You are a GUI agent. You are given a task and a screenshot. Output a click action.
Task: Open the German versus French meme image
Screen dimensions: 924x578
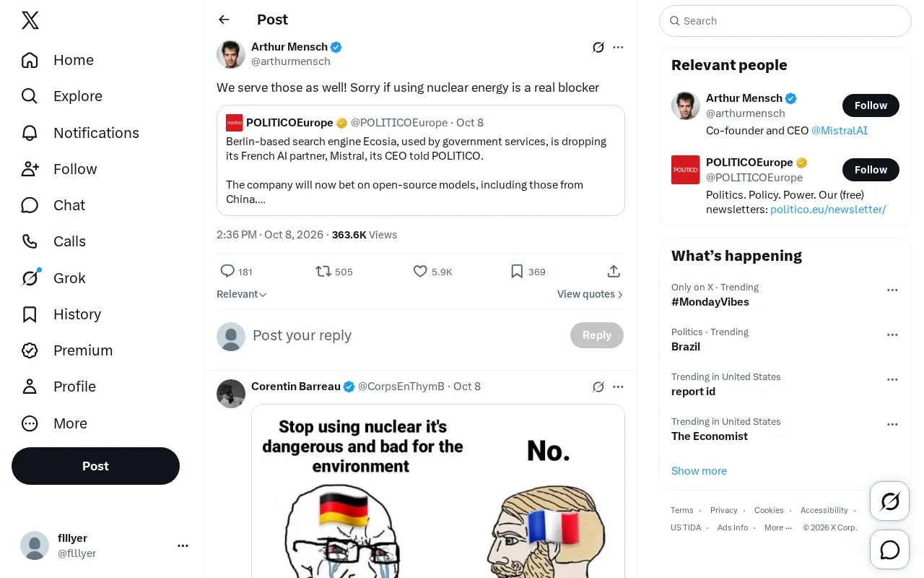(x=438, y=491)
